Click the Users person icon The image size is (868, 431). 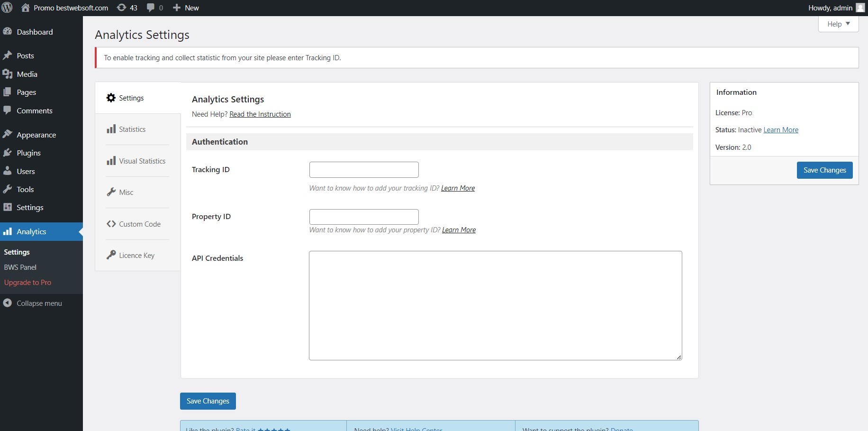7,171
